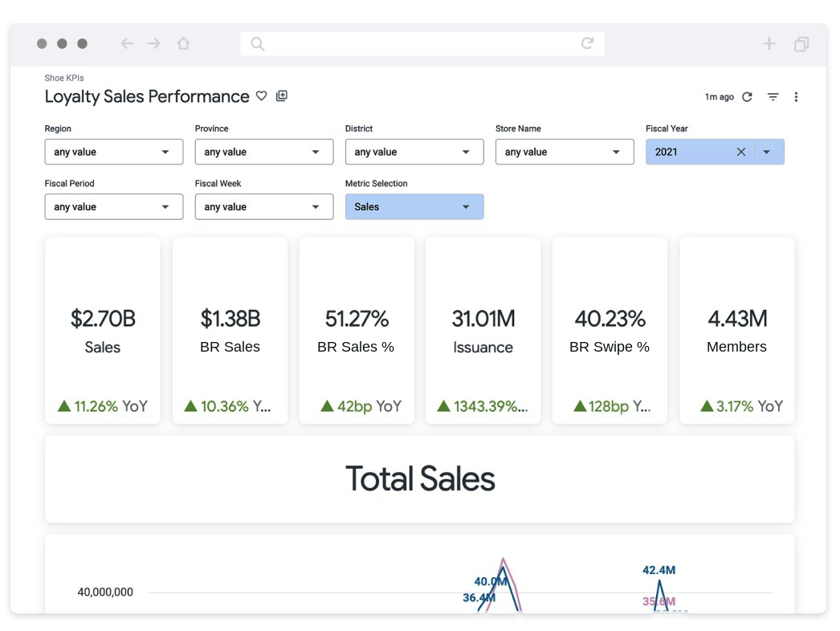Open the Shoe KPIs breadcrumb link
840x631 pixels.
pos(64,78)
